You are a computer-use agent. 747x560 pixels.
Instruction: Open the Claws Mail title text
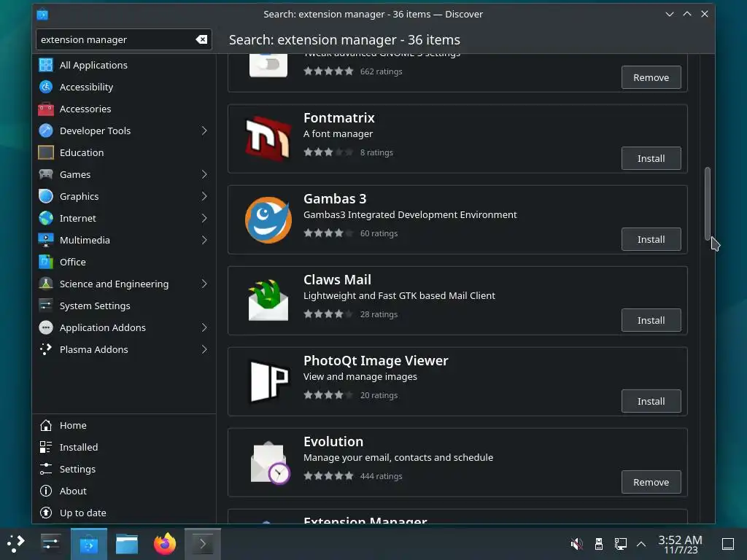click(x=337, y=279)
